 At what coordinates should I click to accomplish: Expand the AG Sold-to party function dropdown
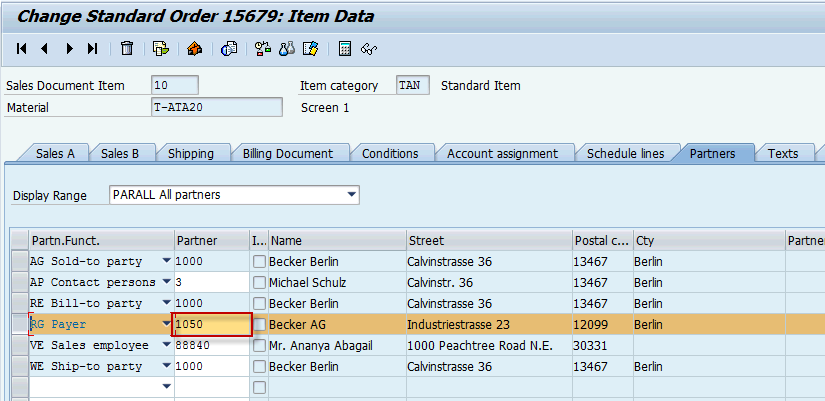[166, 262]
